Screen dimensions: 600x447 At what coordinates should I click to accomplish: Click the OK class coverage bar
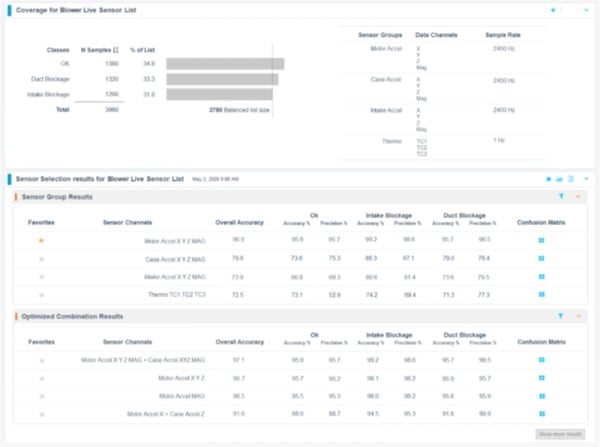pyautogui.click(x=225, y=64)
